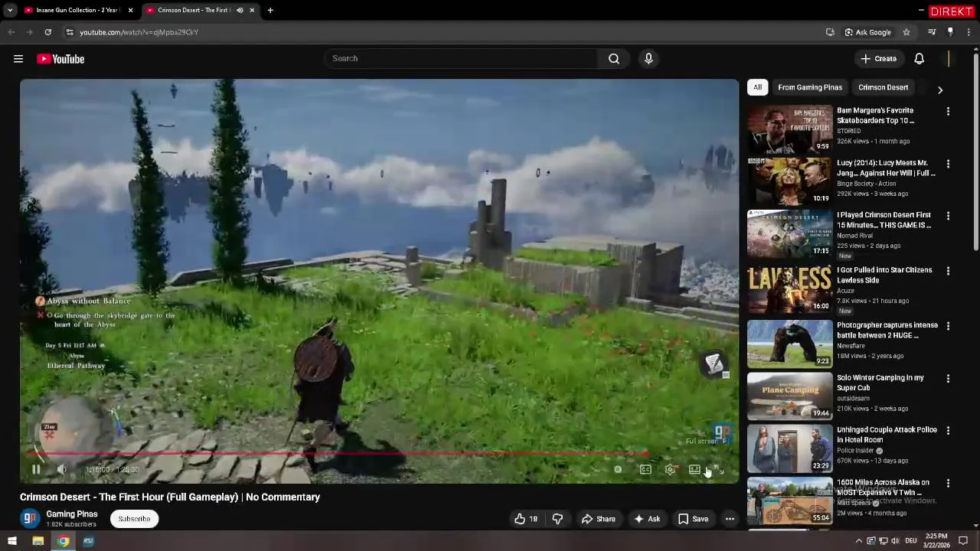Select From Gaming Pinas chip
This screenshot has height=551, width=980.
tap(810, 87)
